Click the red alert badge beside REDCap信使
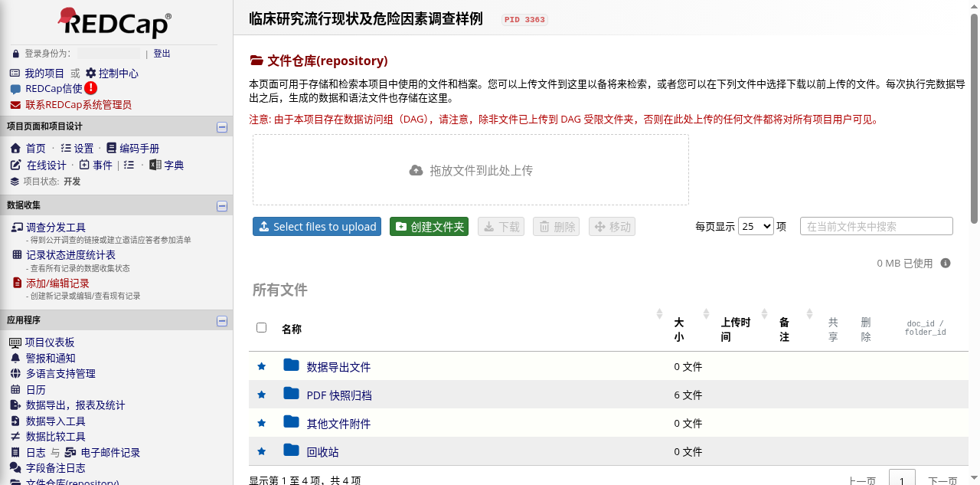This screenshot has height=485, width=980. [x=91, y=88]
